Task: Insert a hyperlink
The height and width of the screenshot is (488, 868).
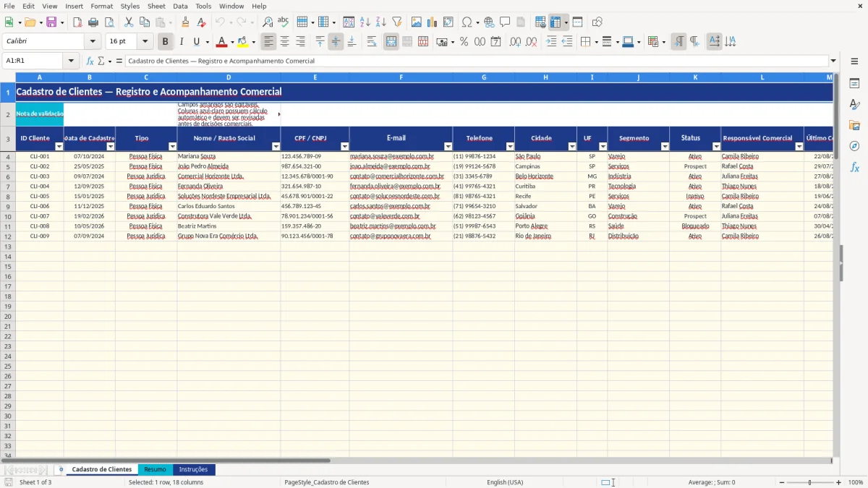Action: 489,22
